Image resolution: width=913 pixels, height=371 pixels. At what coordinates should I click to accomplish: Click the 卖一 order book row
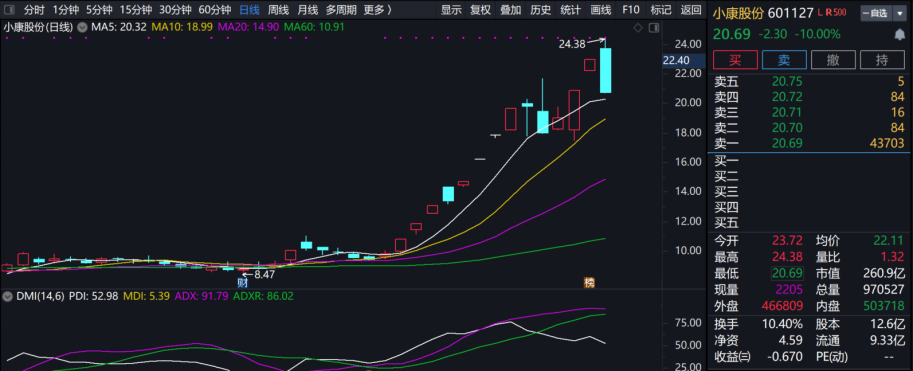(x=809, y=143)
